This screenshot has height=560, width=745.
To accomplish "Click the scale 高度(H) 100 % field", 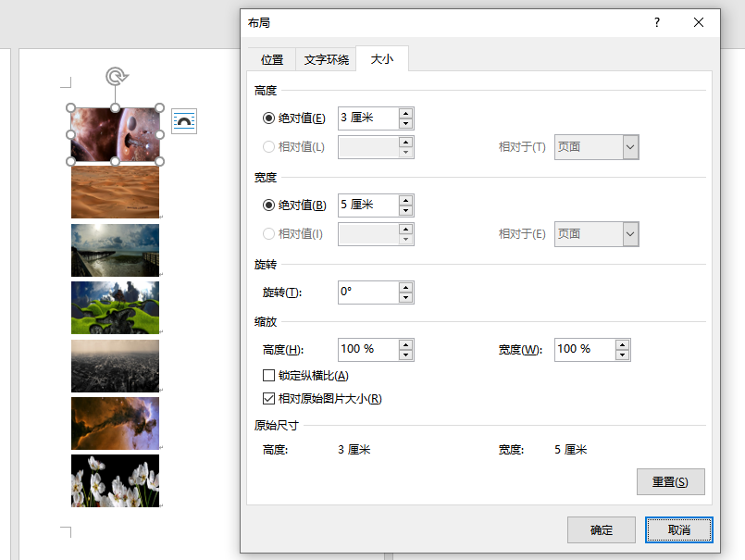I will point(368,350).
